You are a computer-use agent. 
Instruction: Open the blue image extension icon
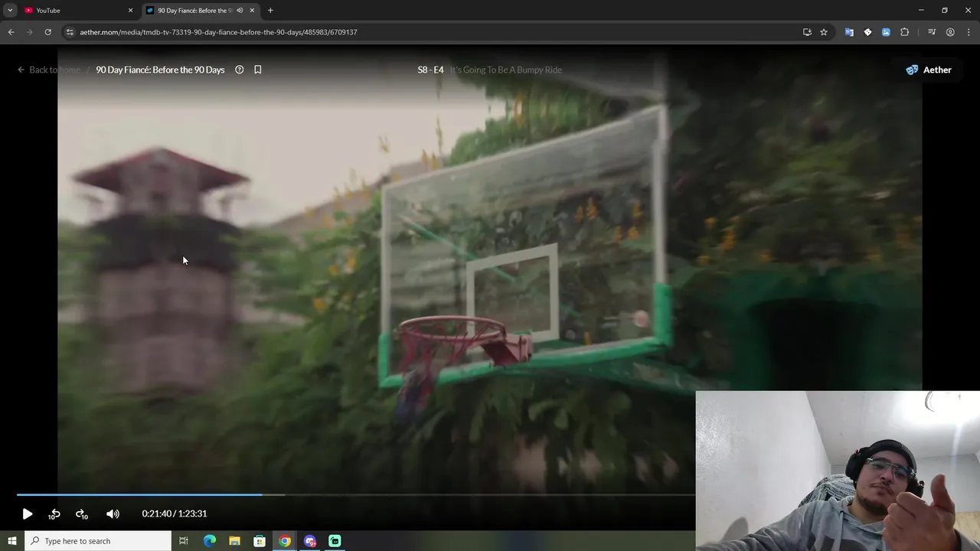click(x=886, y=32)
